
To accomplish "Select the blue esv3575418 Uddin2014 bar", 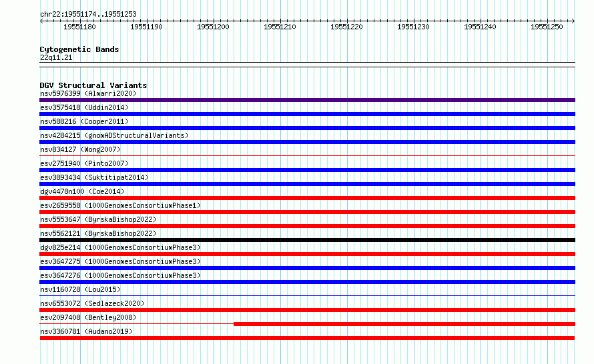I will tap(307, 114).
